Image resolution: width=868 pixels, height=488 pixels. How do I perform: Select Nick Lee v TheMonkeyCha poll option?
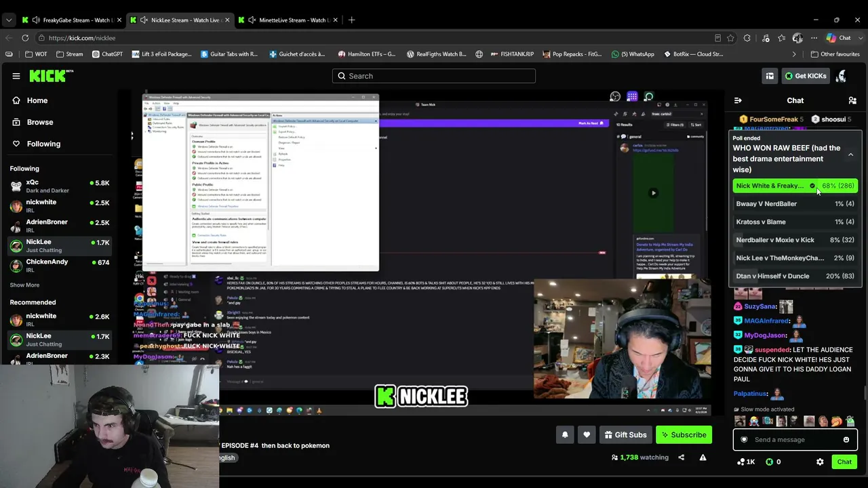pyautogui.click(x=795, y=258)
